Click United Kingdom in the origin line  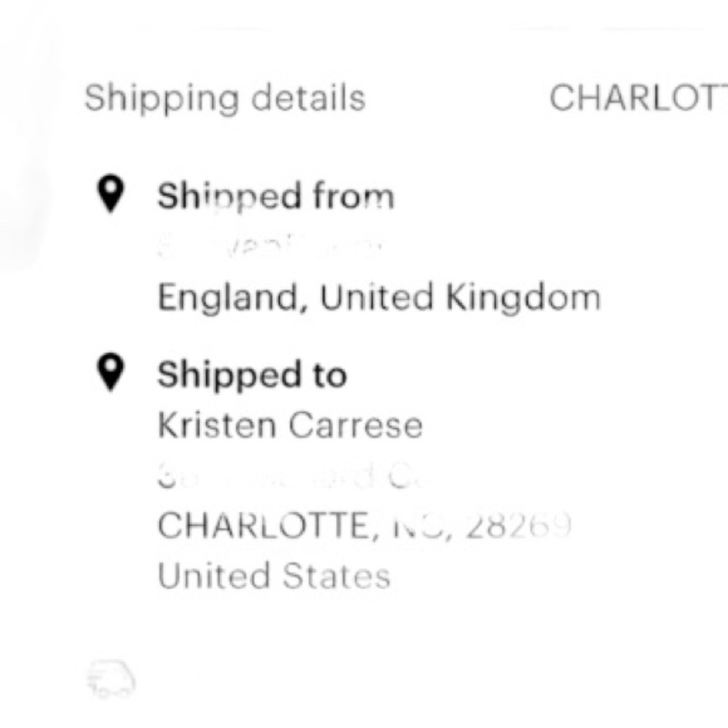pos(460,297)
